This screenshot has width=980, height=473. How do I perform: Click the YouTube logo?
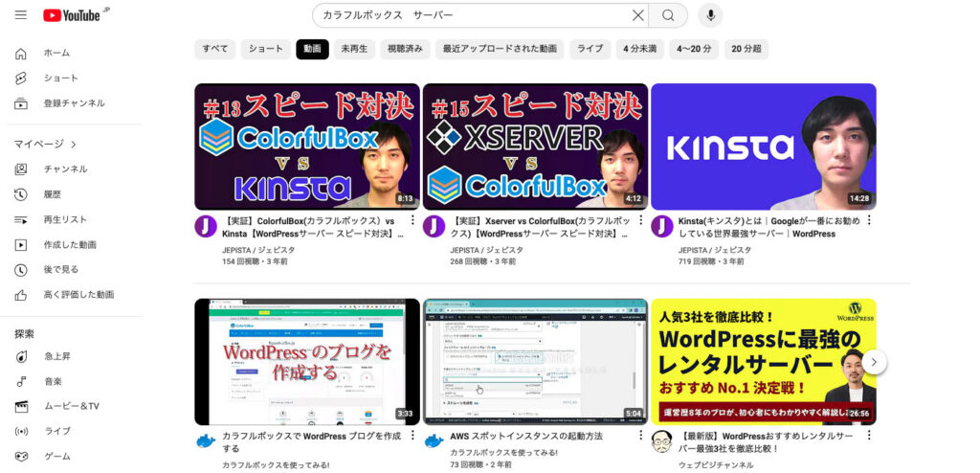click(71, 15)
